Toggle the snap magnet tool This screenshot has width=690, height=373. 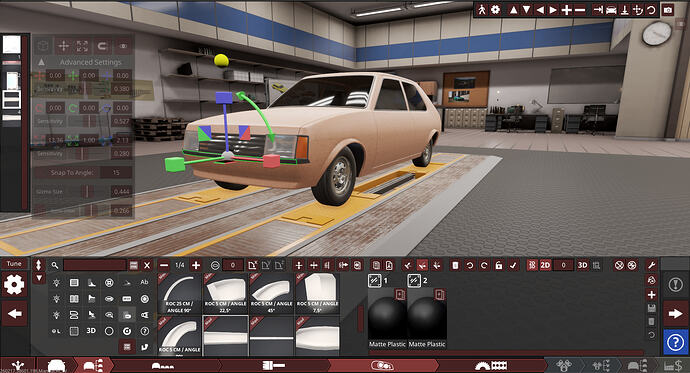click(102, 46)
